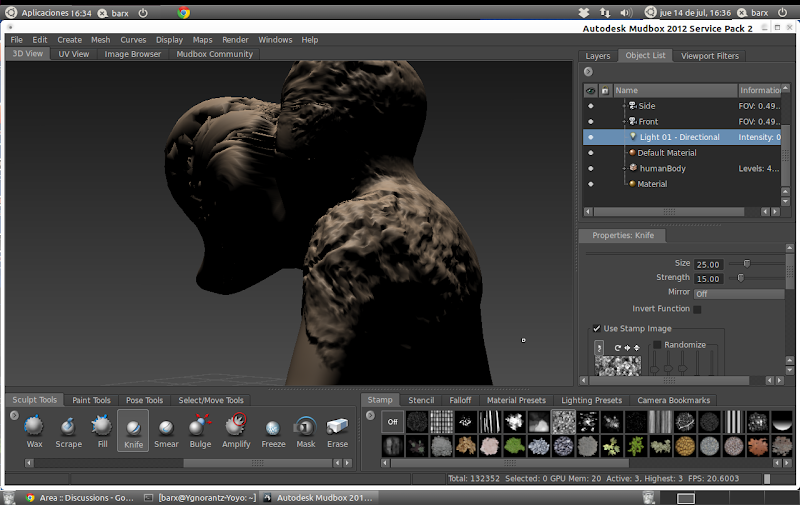
Task: Switch to the UV View tab
Action: 73,54
